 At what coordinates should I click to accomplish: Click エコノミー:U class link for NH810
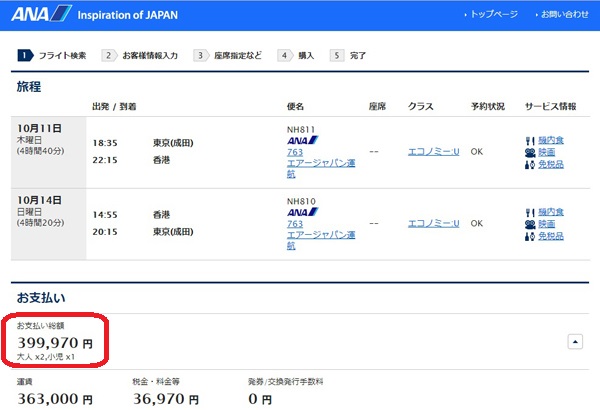(433, 224)
